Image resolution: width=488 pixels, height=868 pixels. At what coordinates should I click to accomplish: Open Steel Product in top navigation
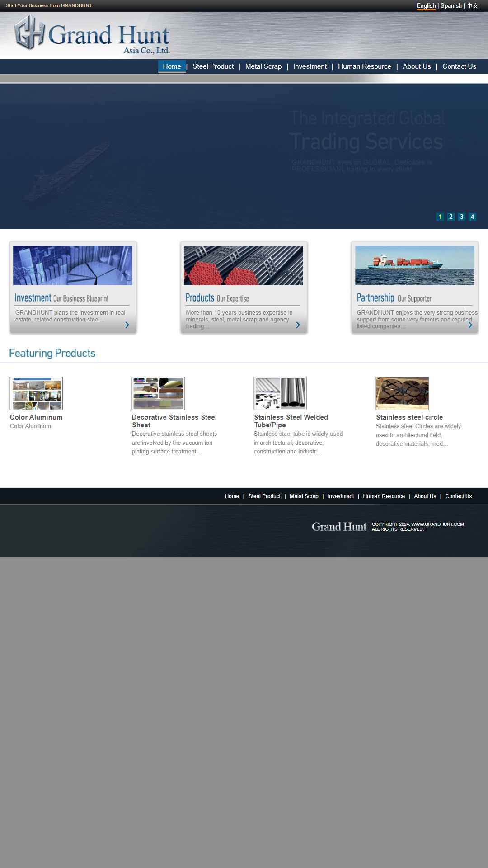(x=213, y=66)
